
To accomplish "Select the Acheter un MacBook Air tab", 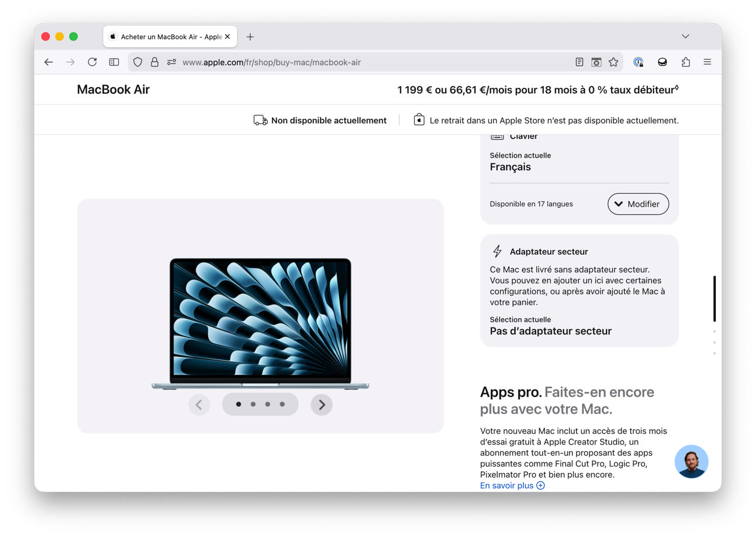I will (166, 37).
